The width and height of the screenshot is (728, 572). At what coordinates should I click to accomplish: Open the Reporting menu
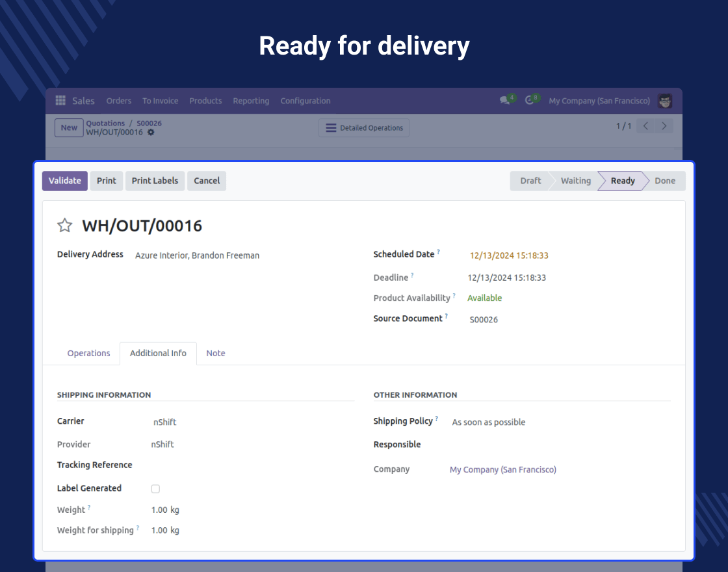[x=251, y=101]
